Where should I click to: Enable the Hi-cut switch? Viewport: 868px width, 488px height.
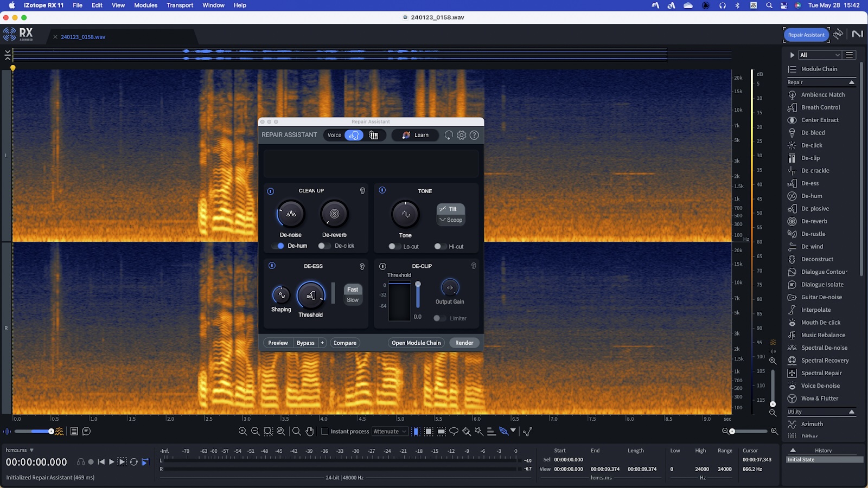440,246
